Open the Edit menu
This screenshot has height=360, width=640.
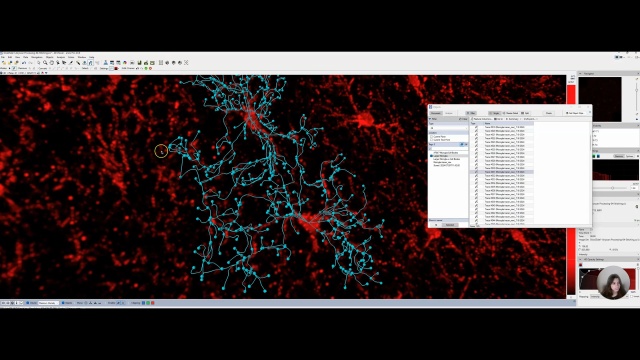[10, 57]
